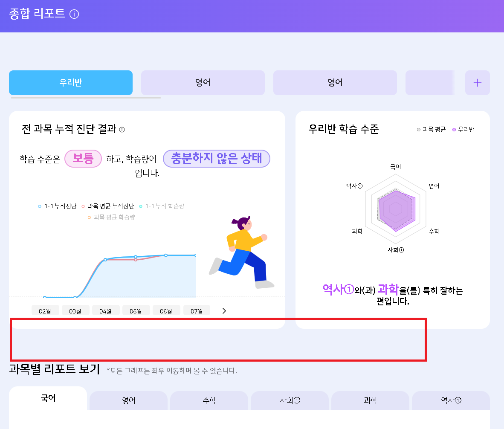
Task: Click the horizontal scrollbar under class tabs
Action: 86,98
